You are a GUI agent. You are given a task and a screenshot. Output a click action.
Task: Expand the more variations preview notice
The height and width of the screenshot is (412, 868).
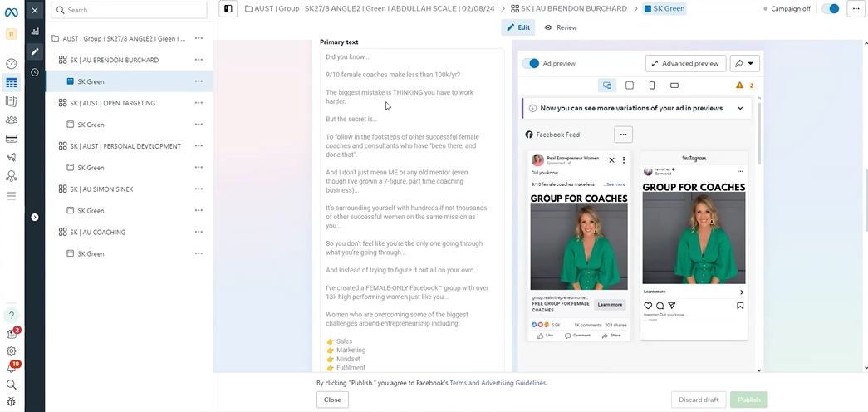[740, 108]
